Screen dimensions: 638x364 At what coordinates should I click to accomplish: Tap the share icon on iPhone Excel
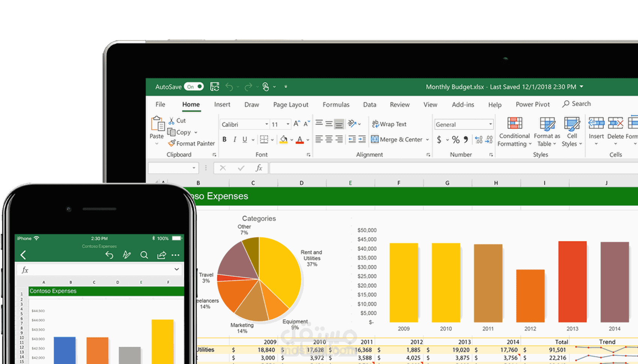point(161,255)
